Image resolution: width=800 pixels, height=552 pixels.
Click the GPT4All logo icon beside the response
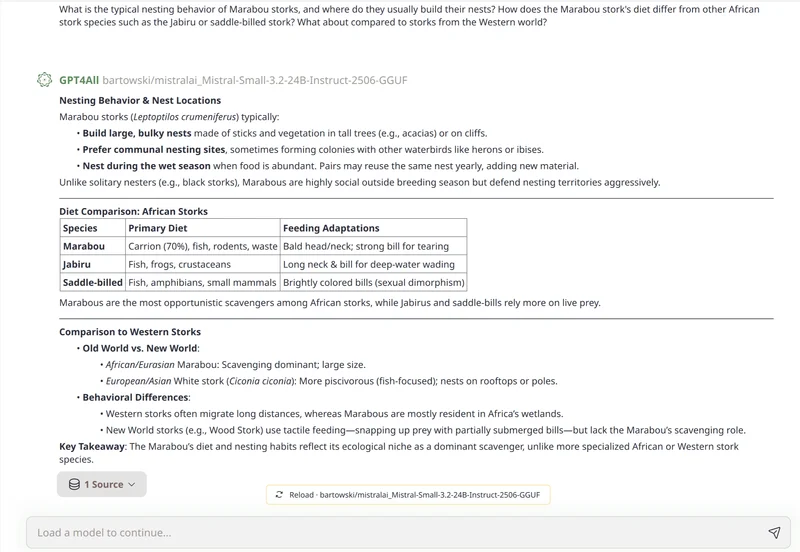(44, 80)
